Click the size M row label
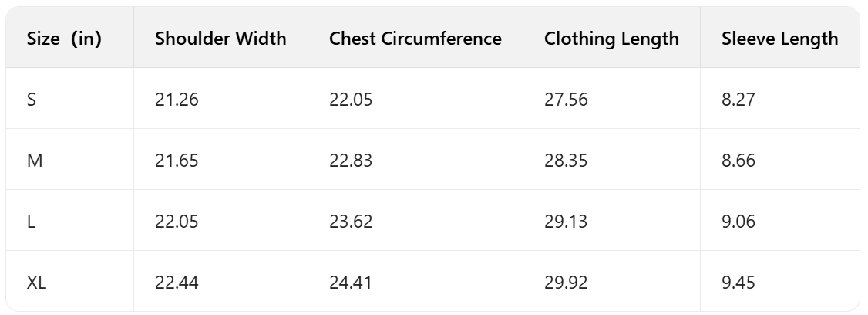 pos(34,161)
